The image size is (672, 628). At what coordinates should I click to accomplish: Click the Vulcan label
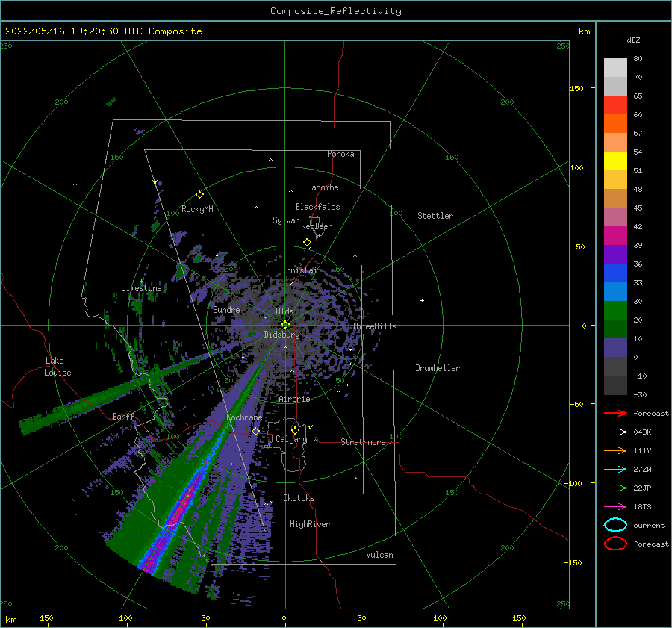[379, 555]
